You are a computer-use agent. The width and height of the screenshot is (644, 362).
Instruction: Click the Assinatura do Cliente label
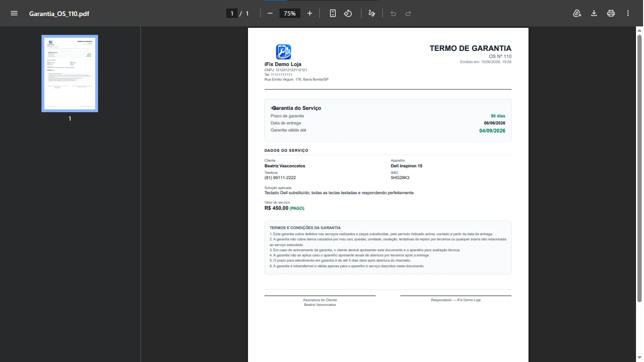[x=320, y=300]
